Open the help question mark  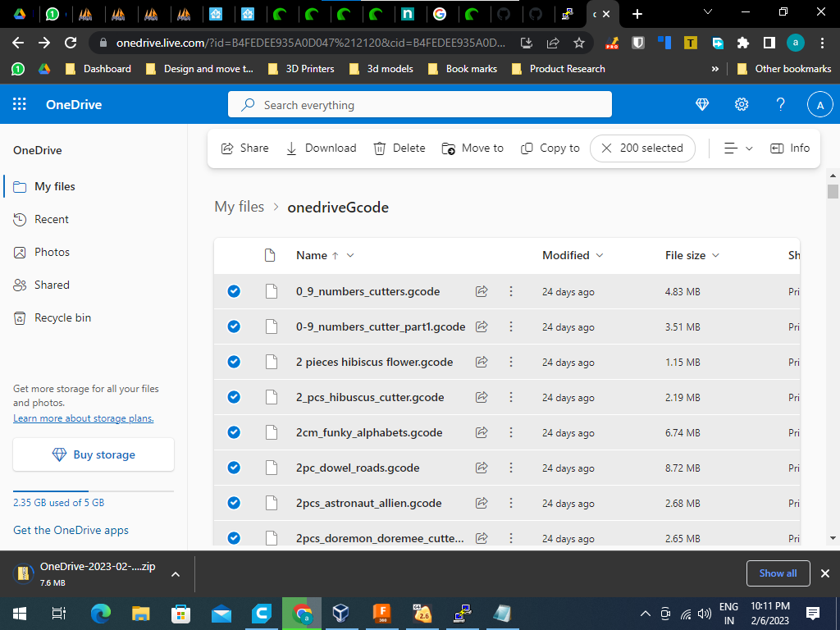point(781,104)
